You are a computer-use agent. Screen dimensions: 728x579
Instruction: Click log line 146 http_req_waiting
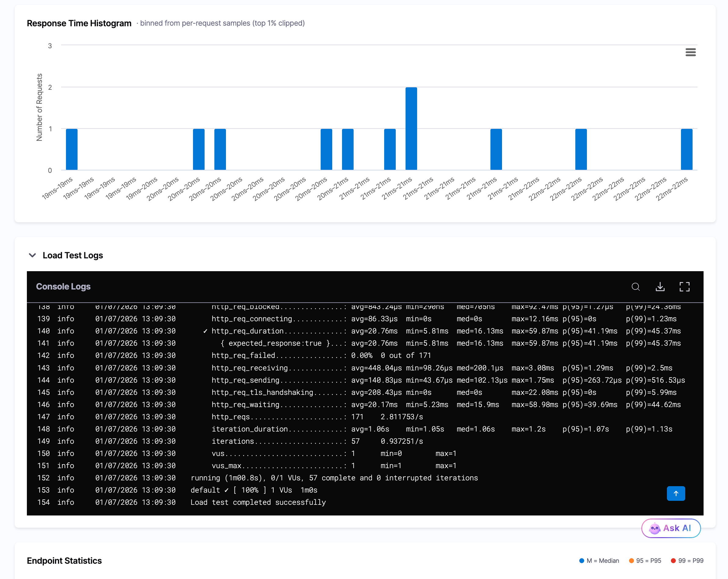(x=365, y=404)
